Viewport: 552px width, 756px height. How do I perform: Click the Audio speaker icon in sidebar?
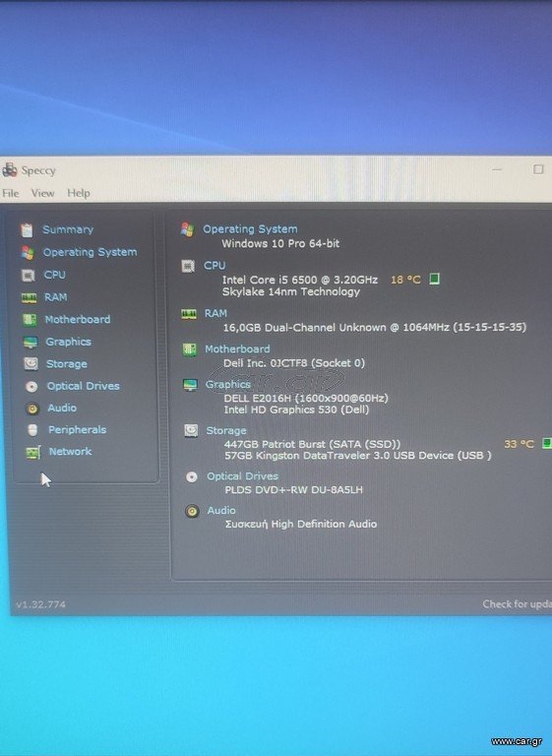[x=32, y=409]
